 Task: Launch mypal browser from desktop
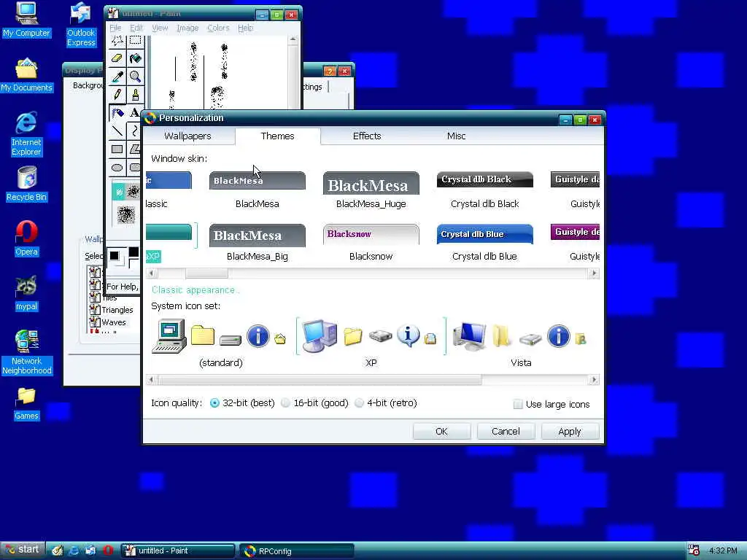[26, 293]
